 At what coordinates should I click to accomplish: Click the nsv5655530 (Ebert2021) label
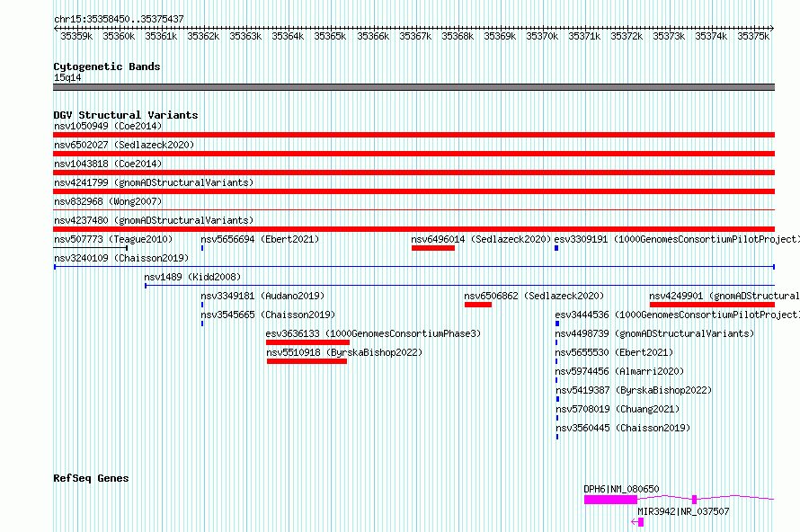click(614, 352)
